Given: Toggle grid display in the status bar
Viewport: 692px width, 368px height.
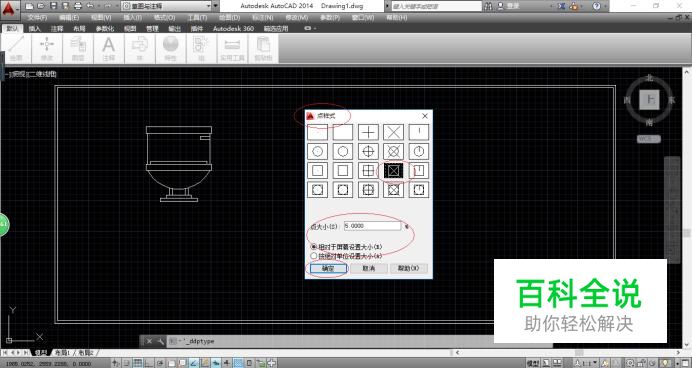Looking at the screenshot, I should click(138, 363).
